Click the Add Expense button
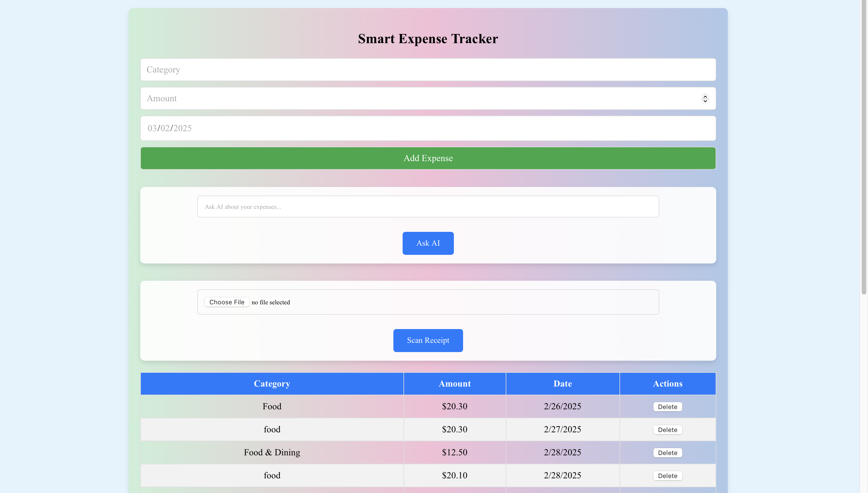 coord(428,158)
